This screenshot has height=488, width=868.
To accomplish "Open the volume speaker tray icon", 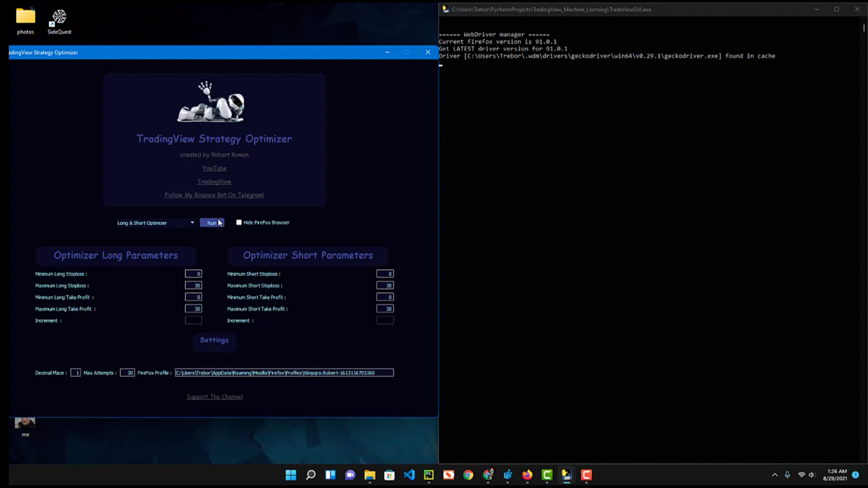I will 812,475.
